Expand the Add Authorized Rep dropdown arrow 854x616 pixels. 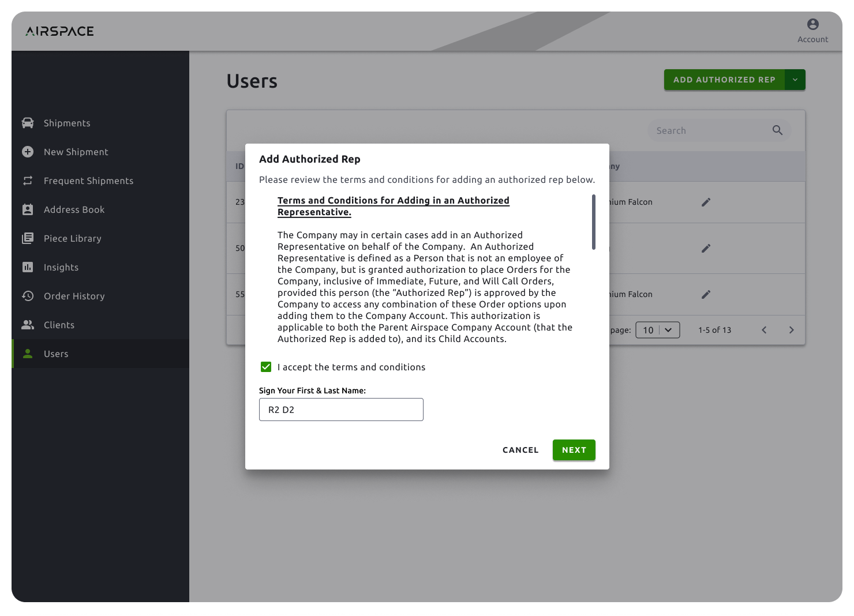coord(795,80)
